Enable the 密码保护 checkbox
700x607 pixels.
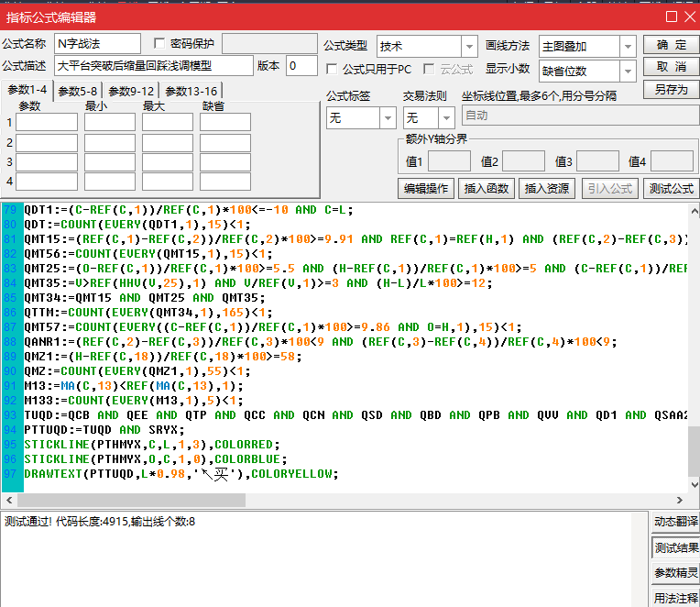pyautogui.click(x=160, y=43)
